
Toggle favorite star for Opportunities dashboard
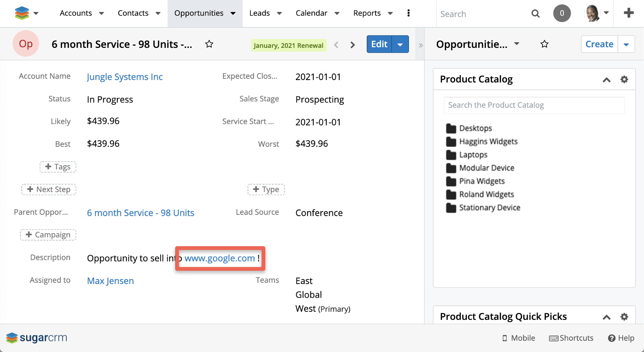[544, 44]
